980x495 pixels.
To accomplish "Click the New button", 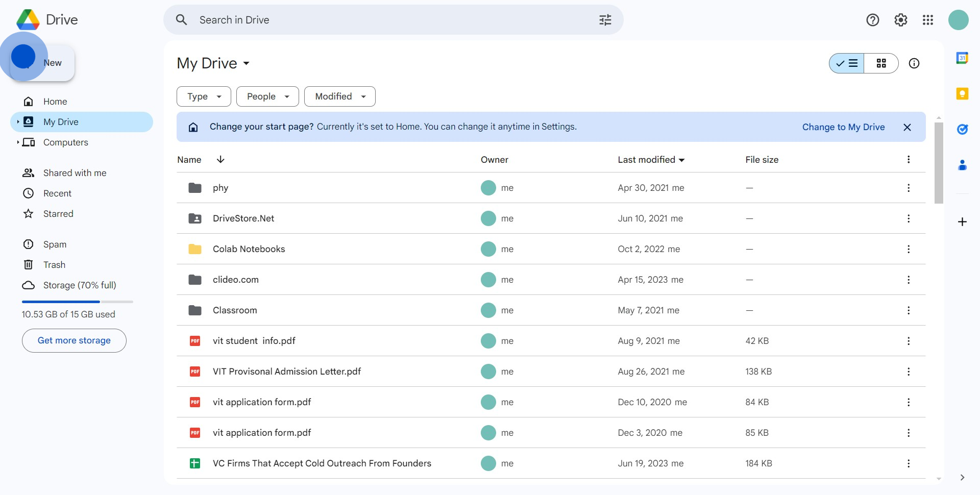I will click(x=42, y=63).
